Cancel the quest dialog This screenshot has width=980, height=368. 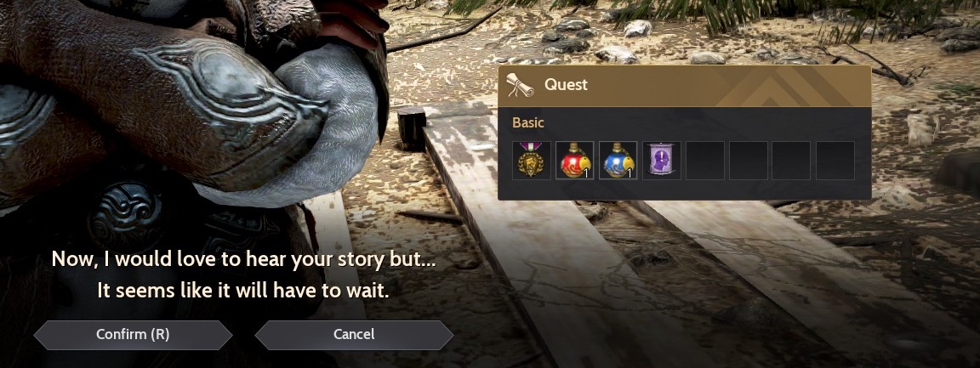pyautogui.click(x=354, y=335)
